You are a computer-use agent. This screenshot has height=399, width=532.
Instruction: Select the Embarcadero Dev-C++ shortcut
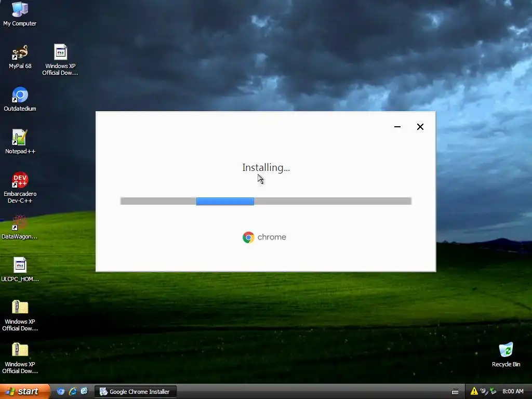pyautogui.click(x=20, y=187)
